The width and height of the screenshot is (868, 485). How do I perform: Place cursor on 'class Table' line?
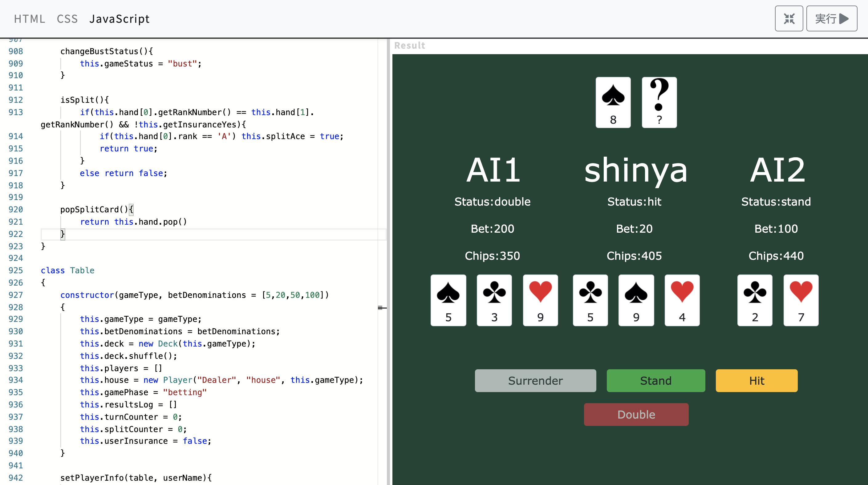pos(67,270)
